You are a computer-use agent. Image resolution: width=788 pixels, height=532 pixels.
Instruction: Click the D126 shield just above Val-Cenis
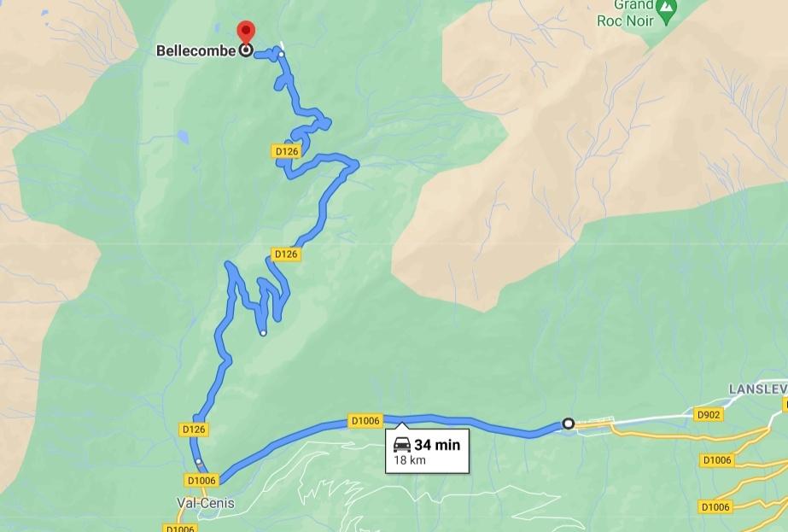[194, 429]
